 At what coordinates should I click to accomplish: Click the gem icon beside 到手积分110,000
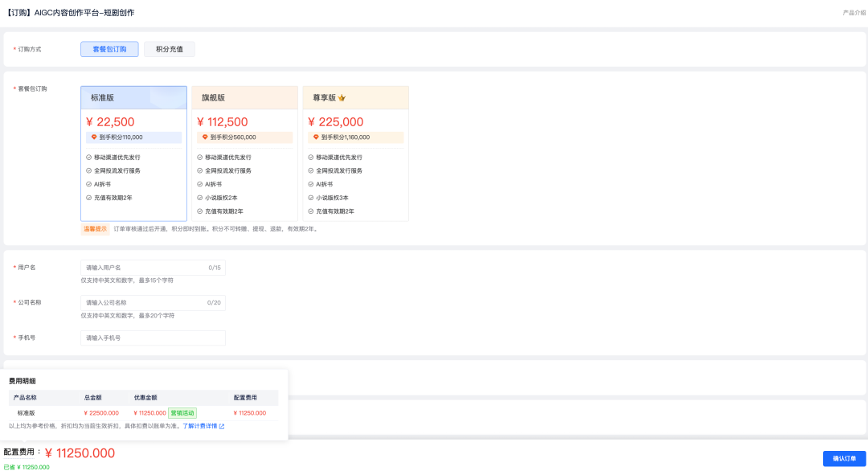[x=94, y=137]
